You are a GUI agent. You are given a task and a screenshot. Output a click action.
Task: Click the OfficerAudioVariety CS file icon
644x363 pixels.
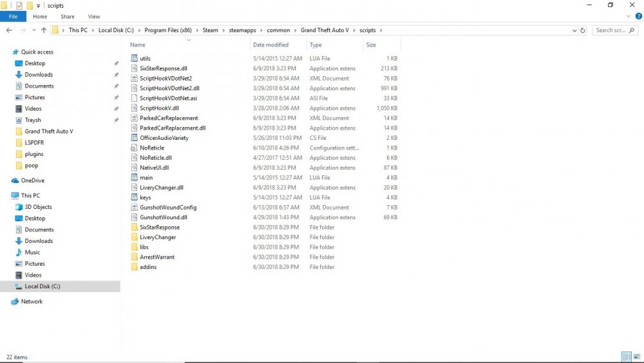[x=134, y=138]
